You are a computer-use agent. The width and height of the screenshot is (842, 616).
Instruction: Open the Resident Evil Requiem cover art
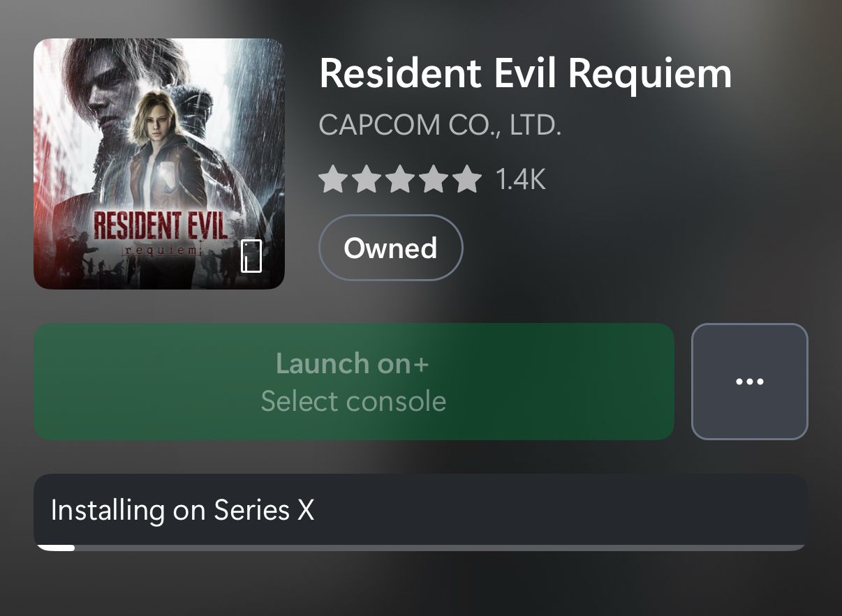pos(159,163)
